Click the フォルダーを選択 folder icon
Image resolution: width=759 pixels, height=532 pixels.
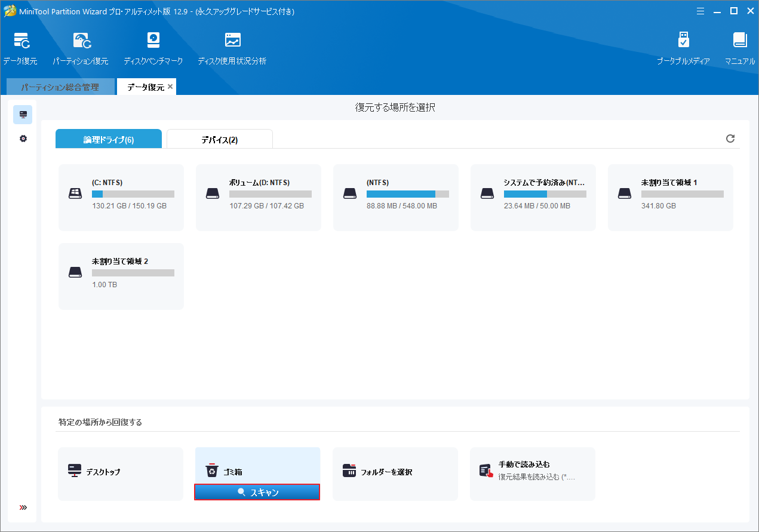coord(349,471)
